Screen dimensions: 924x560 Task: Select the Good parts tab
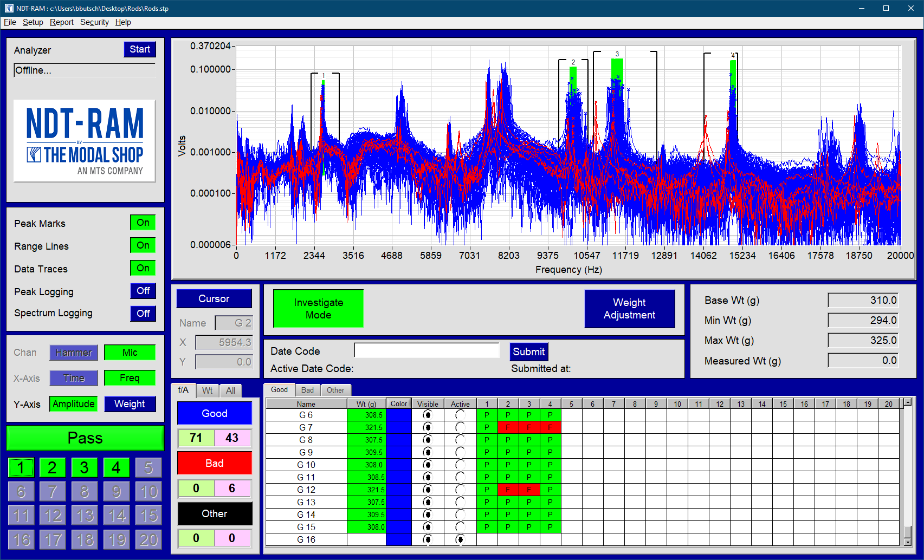pos(279,389)
